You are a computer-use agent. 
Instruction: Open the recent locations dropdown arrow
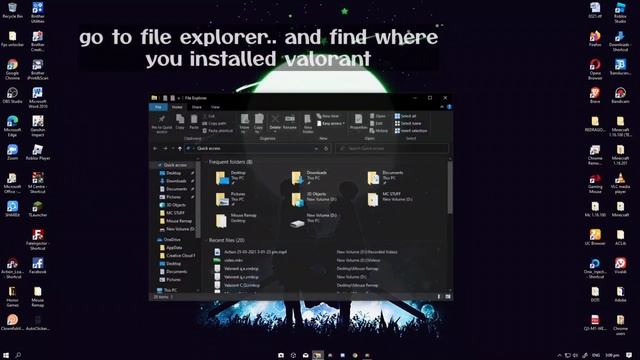pos(173,149)
